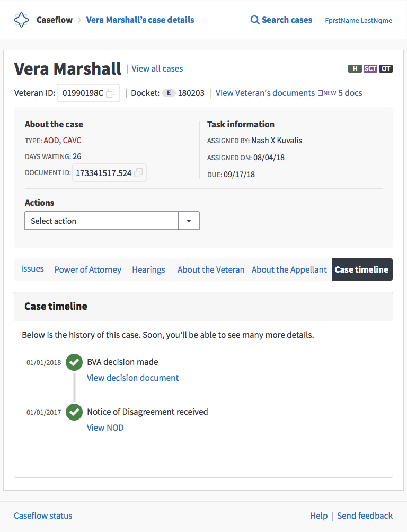Screen dimensions: 407x532
Task: Switch to the Issues tab
Action: point(32,269)
